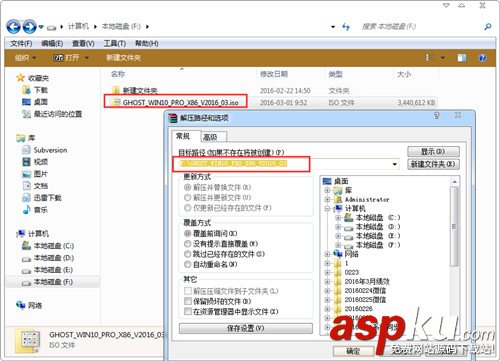This screenshot has width=500, height=361.
Task: Click the Forward navigation arrow in Explorer
Action: [x=29, y=27]
